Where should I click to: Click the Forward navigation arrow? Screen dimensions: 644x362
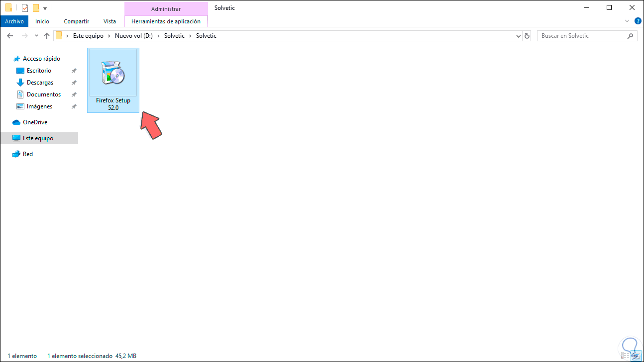24,36
